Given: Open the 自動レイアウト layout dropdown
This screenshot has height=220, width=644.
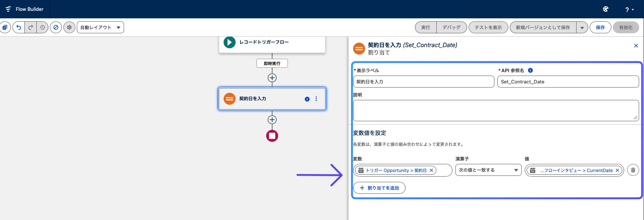Looking at the screenshot, I should 100,27.
